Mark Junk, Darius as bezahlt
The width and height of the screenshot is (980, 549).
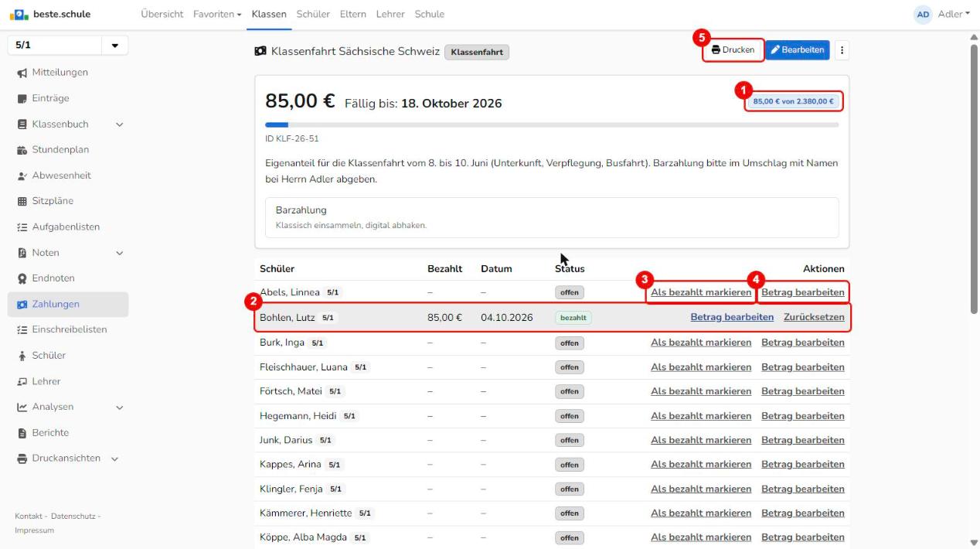point(701,440)
